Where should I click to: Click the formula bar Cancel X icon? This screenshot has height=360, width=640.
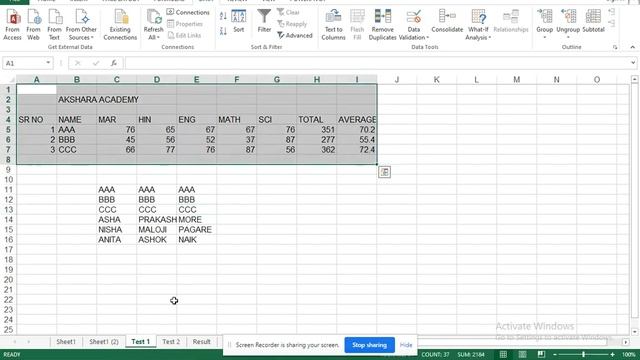[x=78, y=63]
